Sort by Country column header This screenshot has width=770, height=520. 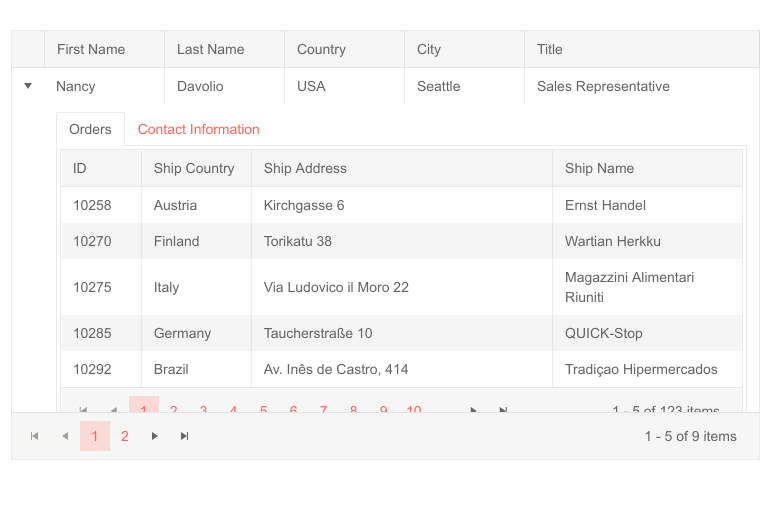[344, 49]
